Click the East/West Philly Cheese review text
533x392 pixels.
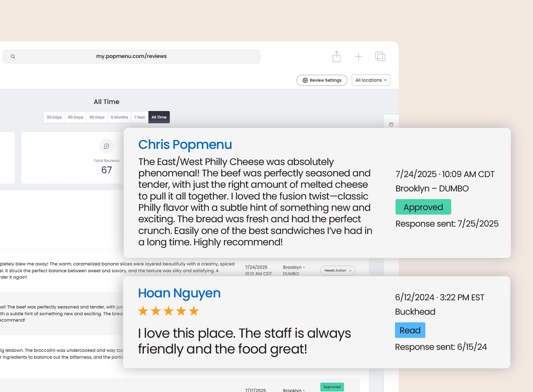click(x=255, y=202)
